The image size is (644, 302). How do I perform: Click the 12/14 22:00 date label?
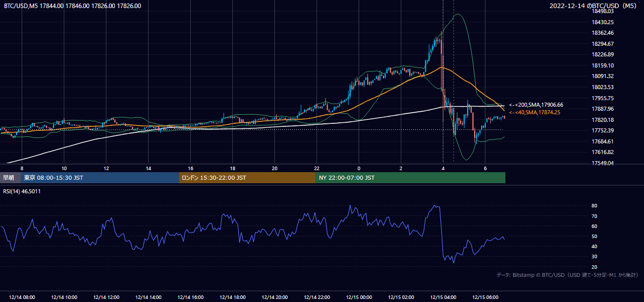316,297
